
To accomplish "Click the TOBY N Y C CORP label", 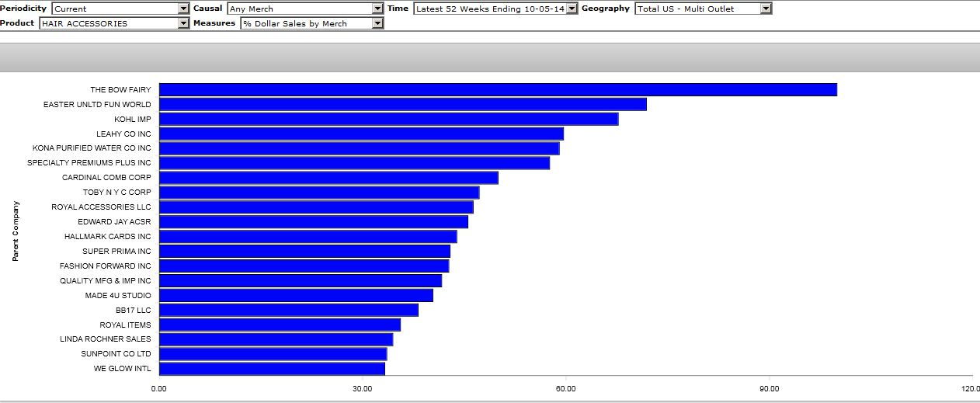I will tap(116, 193).
